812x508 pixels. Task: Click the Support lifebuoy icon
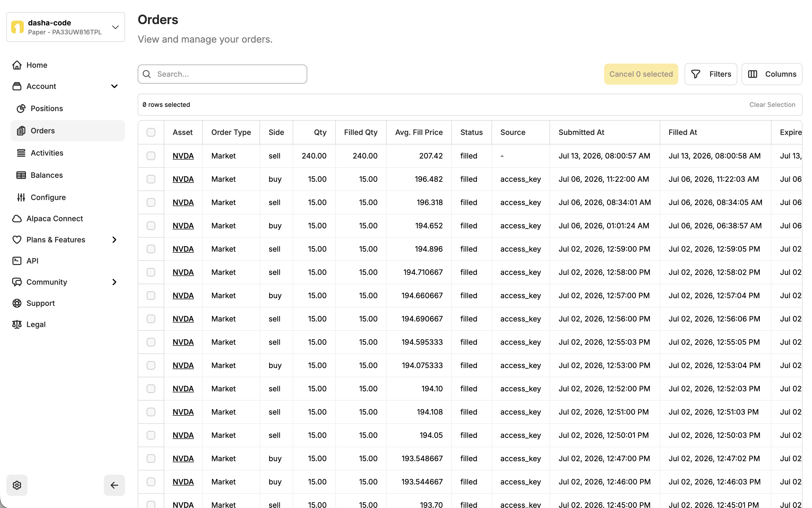click(x=17, y=303)
